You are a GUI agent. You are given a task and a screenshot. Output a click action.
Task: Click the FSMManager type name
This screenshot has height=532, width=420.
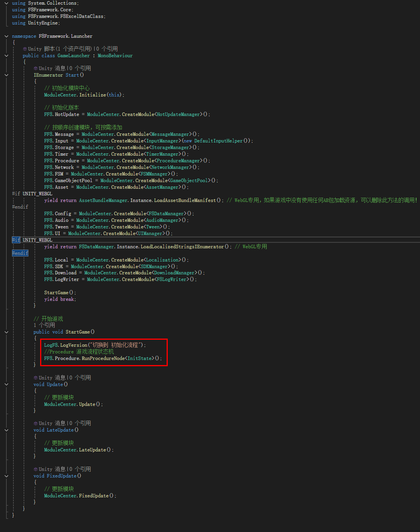[154, 174]
